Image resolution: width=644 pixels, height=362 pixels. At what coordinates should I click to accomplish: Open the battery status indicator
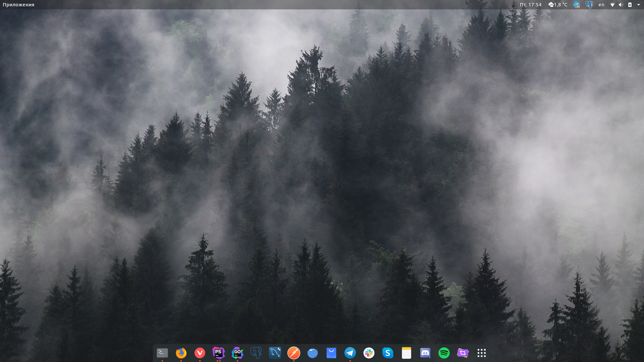pyautogui.click(x=630, y=5)
